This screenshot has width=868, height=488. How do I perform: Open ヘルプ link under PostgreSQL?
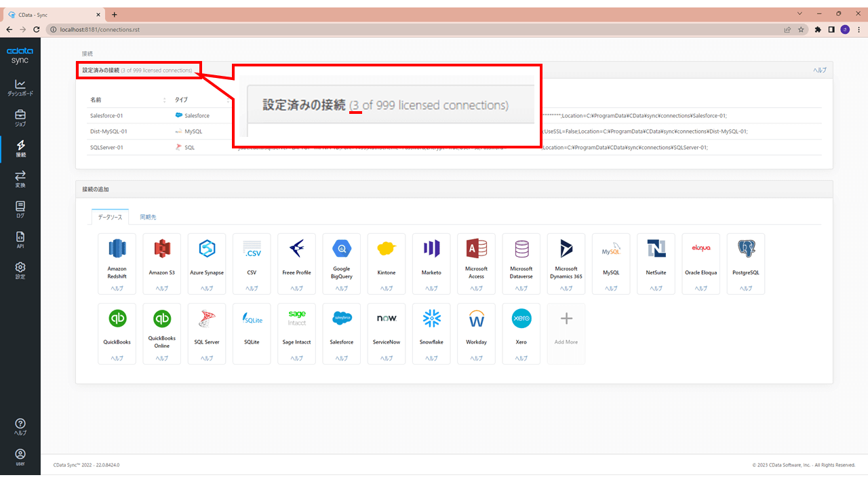point(746,288)
